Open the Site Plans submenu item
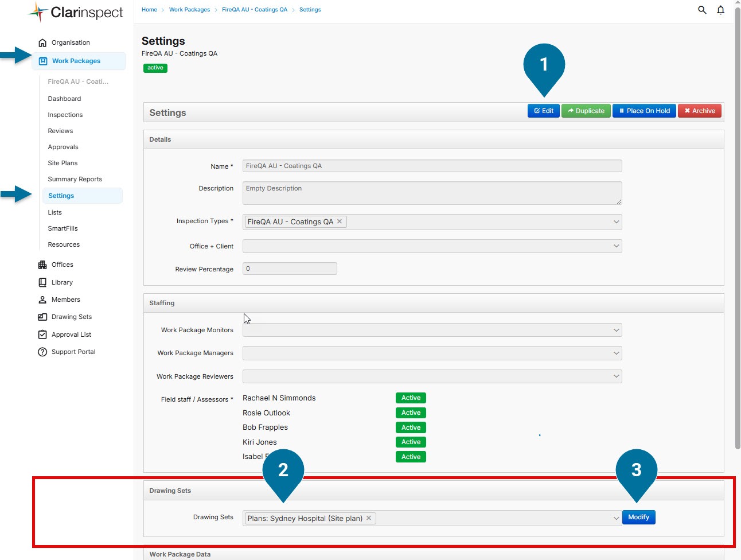 click(63, 163)
